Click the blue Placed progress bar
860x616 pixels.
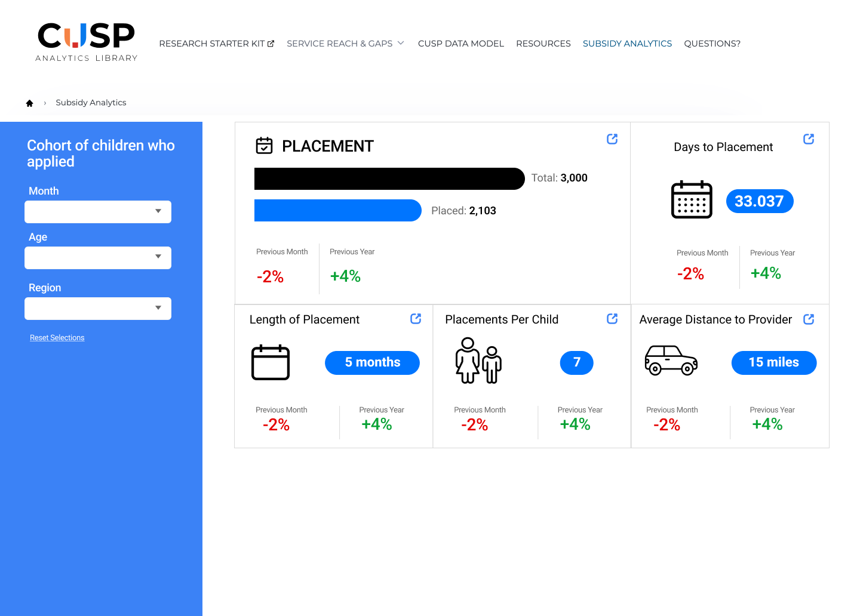[338, 211]
